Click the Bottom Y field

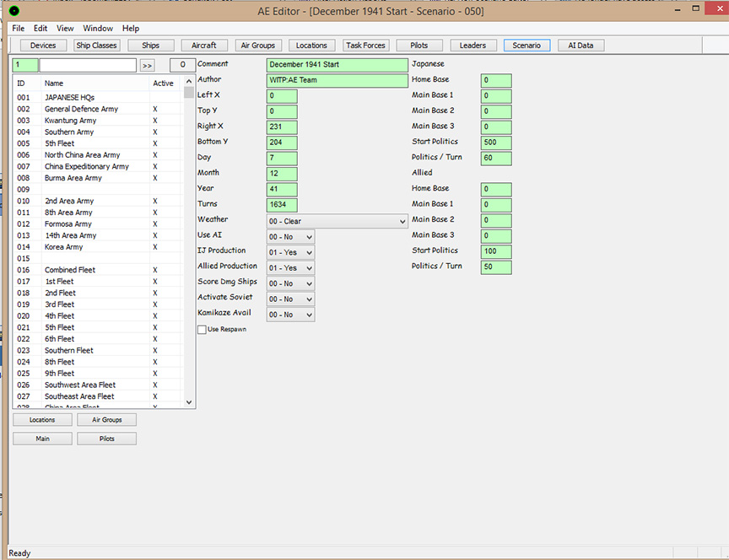282,143
